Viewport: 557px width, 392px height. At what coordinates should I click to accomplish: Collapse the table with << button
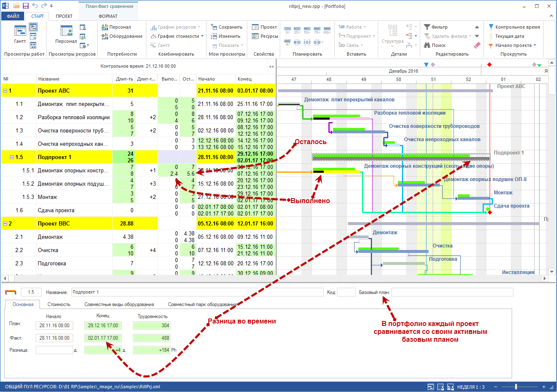tap(271, 66)
